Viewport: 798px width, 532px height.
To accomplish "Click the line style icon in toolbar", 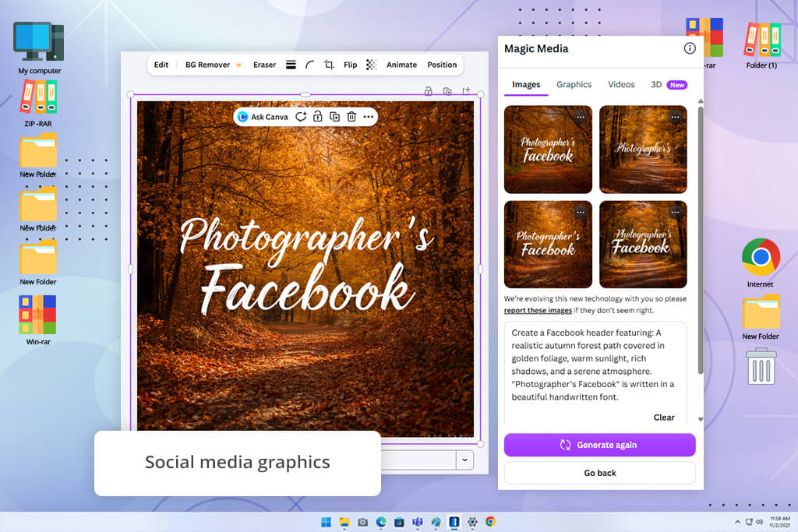I will click(x=291, y=65).
